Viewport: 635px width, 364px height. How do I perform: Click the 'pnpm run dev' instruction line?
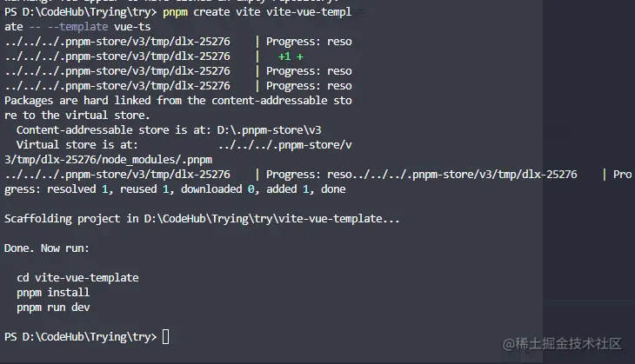coord(53,308)
